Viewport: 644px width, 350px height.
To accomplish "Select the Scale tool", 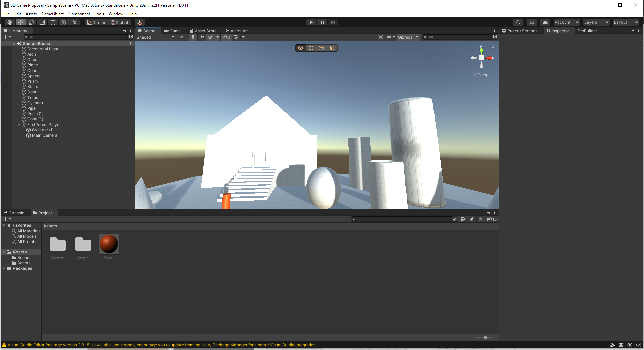I will click(x=42, y=22).
